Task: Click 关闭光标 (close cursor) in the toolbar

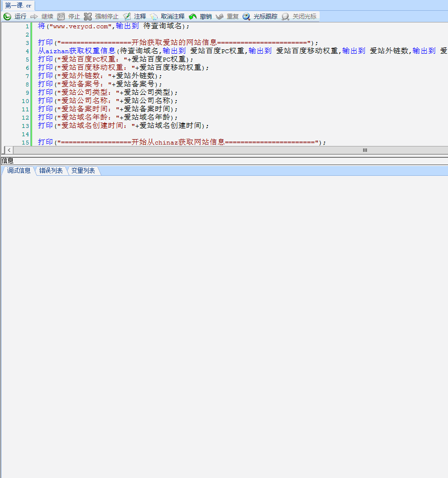Action: point(285,17)
